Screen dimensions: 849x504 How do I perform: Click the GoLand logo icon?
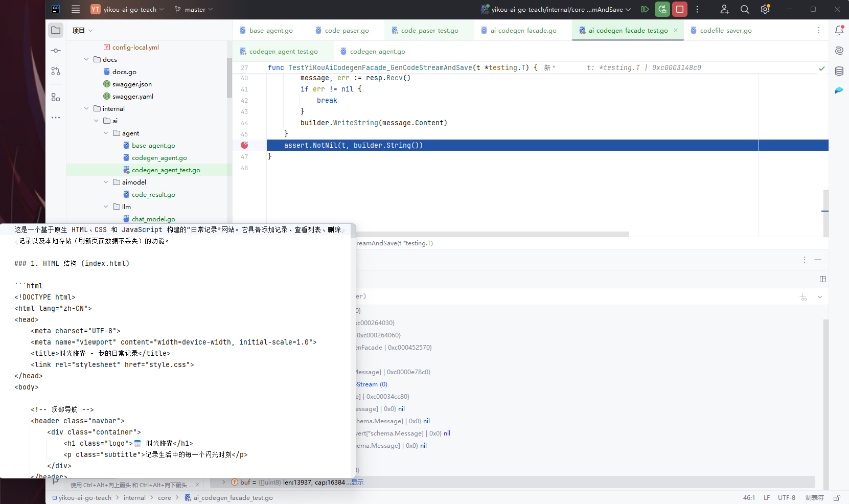[x=56, y=9]
